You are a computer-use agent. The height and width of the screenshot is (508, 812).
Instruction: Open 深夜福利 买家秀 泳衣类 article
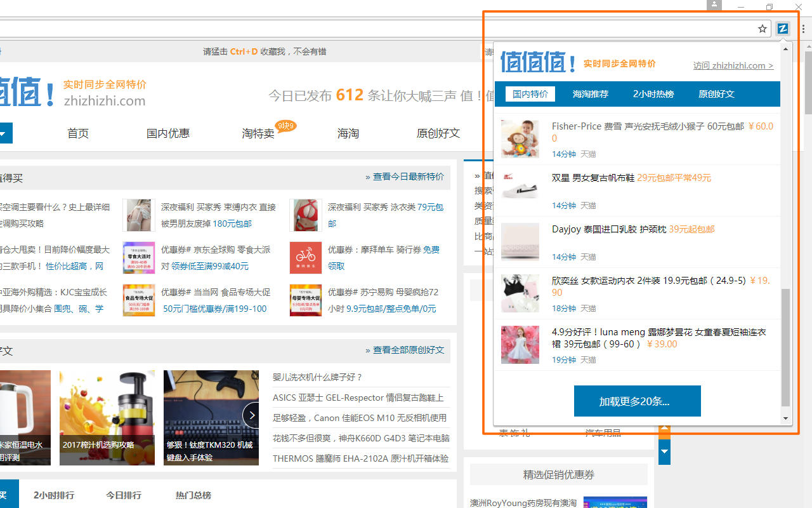coord(386,215)
